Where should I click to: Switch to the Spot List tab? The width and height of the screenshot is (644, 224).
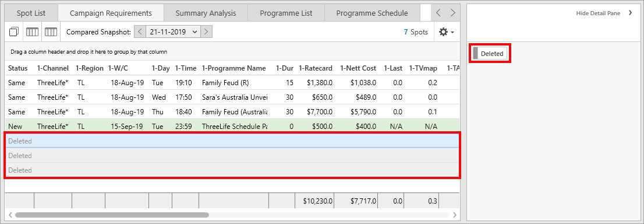(31, 13)
